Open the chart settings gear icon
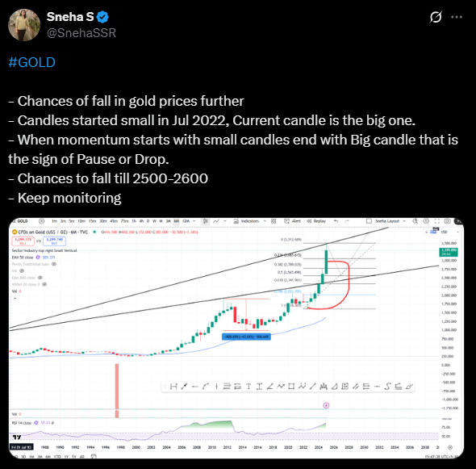476x469 pixels. (426, 221)
